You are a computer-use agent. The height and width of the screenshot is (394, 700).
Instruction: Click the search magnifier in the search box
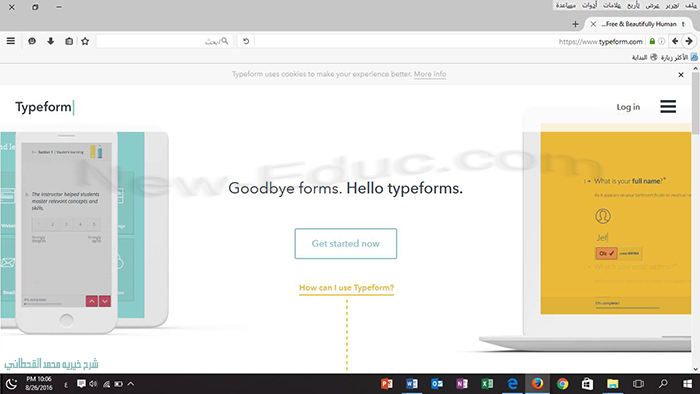[x=225, y=41]
